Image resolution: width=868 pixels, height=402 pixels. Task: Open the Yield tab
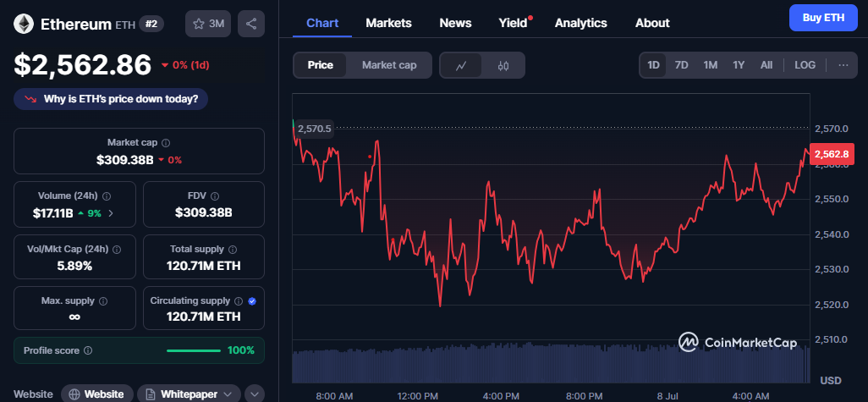514,23
